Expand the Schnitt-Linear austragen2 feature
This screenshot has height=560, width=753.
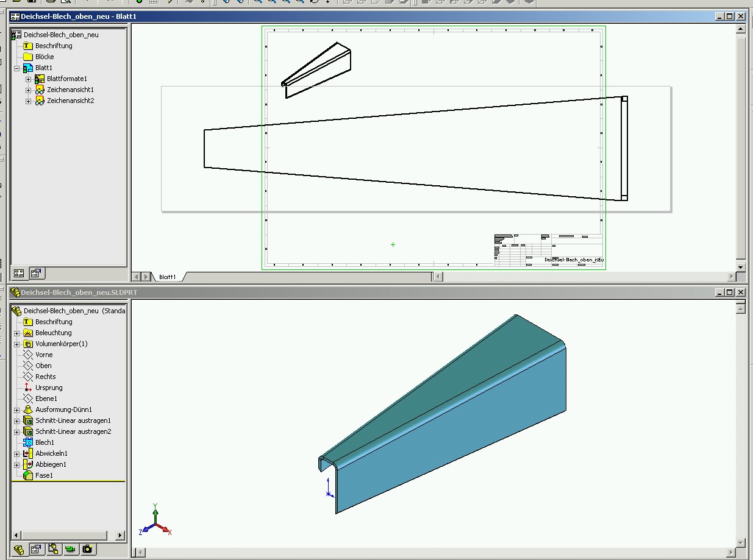coord(16,431)
